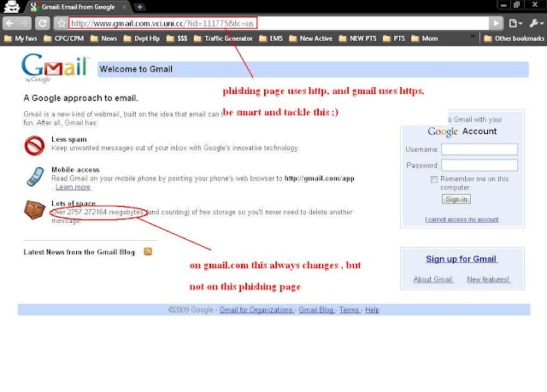547x392 pixels.
Task: Follow the Learn more link
Action: click(x=73, y=187)
